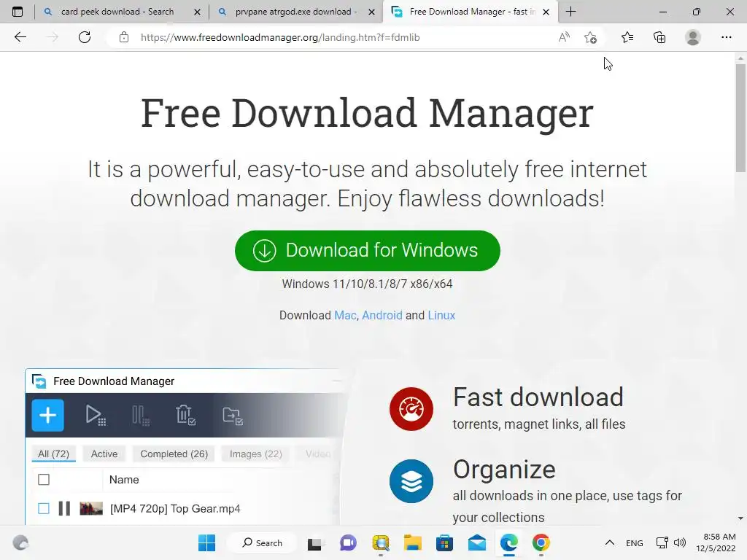Click the address bar URL

click(x=280, y=37)
